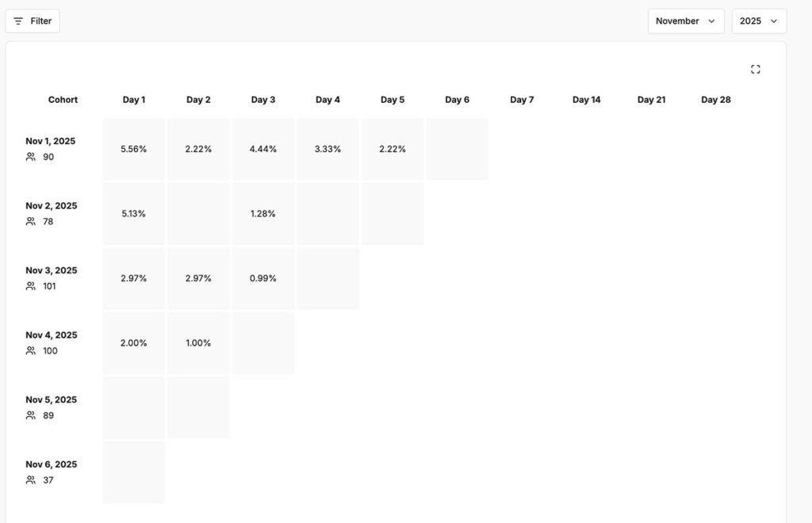This screenshot has height=523, width=812.
Task: Open the Filter button
Action: [33, 21]
